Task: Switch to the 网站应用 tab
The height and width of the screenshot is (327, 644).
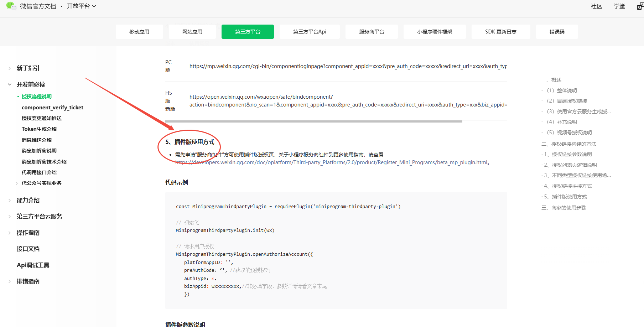Action: [x=192, y=32]
